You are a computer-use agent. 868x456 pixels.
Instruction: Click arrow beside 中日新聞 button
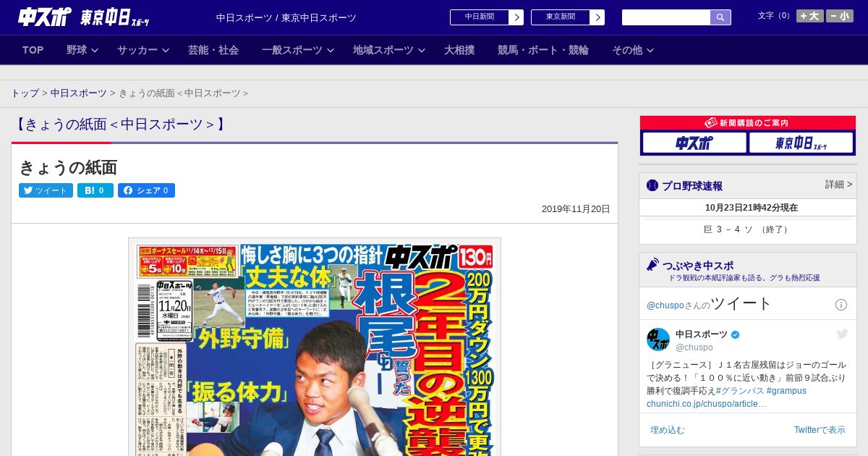(x=516, y=17)
